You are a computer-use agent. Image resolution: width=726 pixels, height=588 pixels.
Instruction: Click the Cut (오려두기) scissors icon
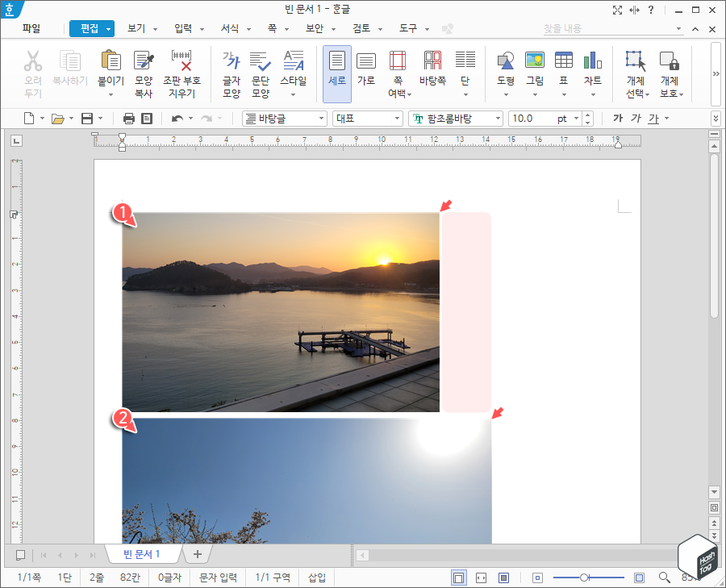tap(33, 60)
